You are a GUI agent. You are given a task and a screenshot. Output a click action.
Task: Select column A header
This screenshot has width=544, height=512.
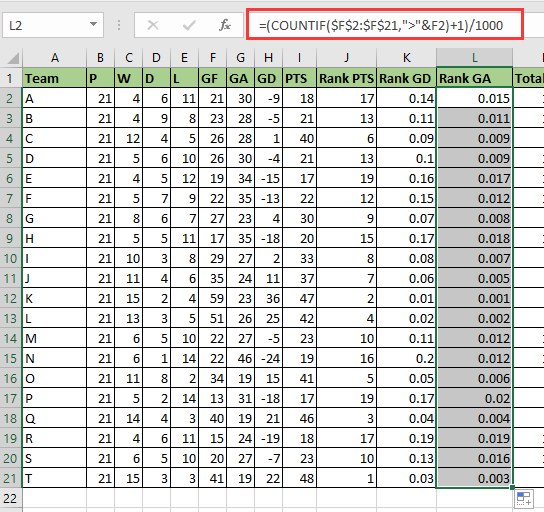54,58
